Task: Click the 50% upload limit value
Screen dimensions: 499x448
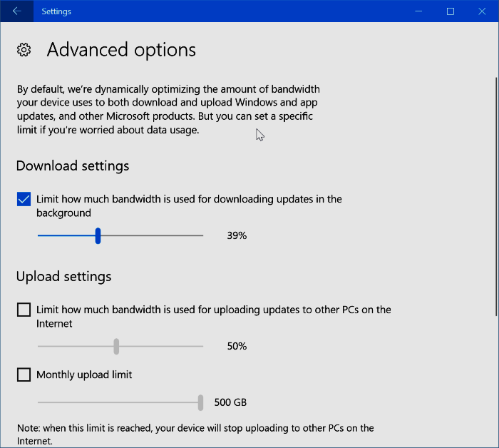Action: click(237, 346)
